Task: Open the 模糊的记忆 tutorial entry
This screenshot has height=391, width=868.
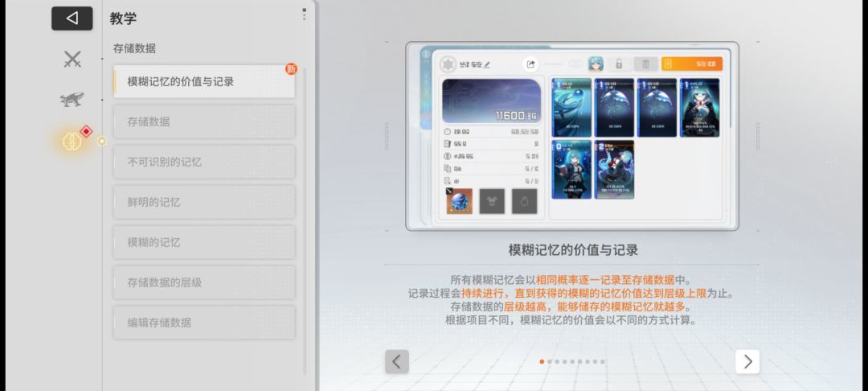Action: 204,242
